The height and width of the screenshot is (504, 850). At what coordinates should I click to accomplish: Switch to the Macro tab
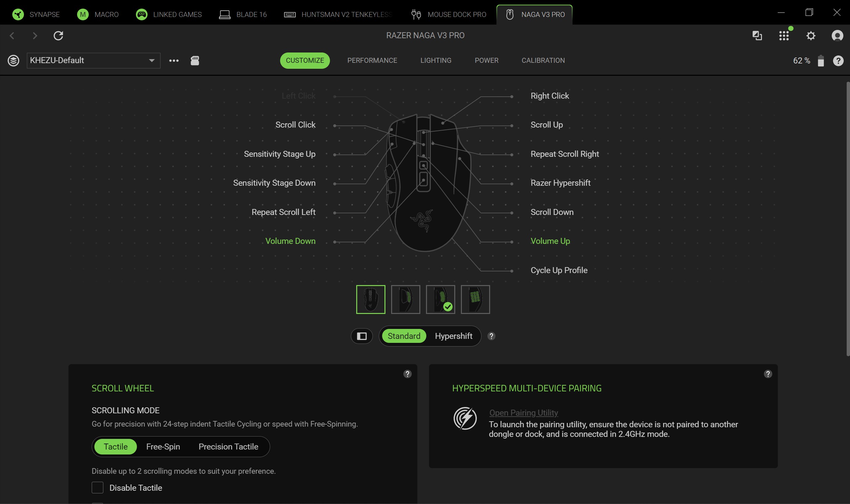(97, 14)
